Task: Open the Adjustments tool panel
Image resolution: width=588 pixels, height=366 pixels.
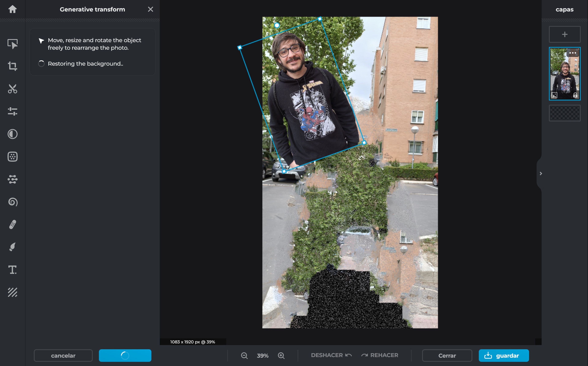Action: click(12, 111)
